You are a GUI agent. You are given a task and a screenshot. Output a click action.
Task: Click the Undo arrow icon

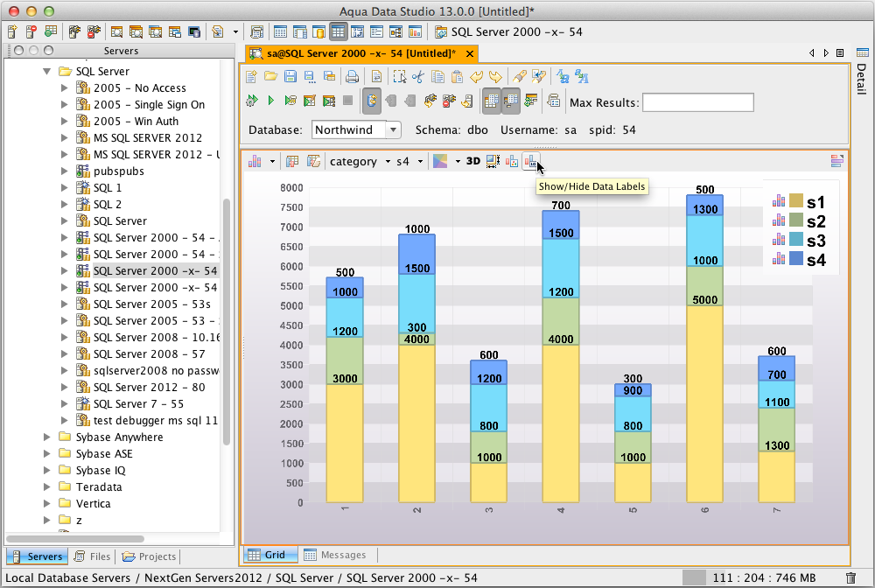click(x=478, y=77)
